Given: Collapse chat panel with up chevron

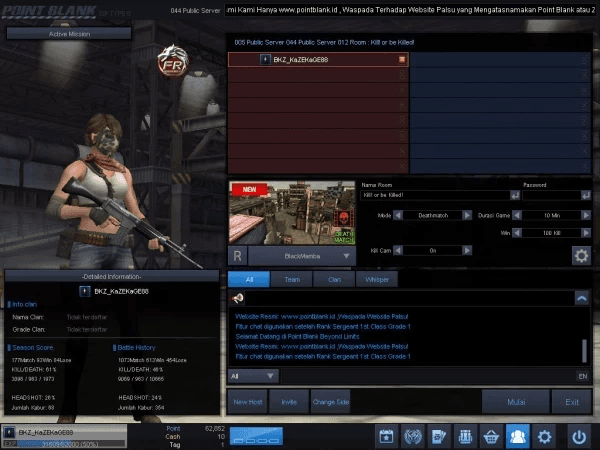Looking at the screenshot, I should tap(582, 298).
